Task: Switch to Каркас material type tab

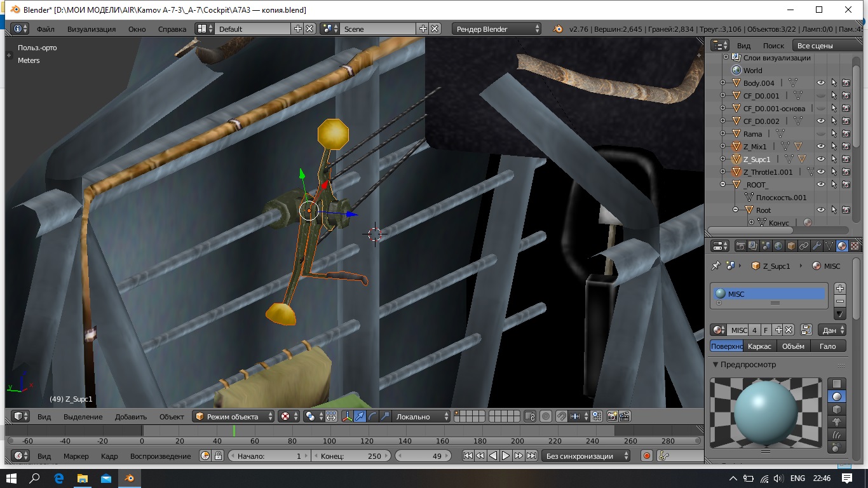Action: (759, 346)
